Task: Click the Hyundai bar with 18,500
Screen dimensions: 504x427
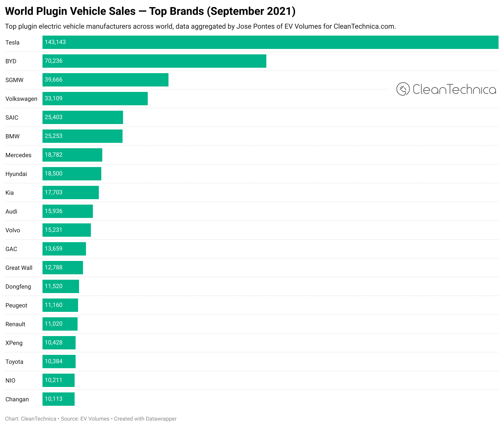Action: pos(72,174)
